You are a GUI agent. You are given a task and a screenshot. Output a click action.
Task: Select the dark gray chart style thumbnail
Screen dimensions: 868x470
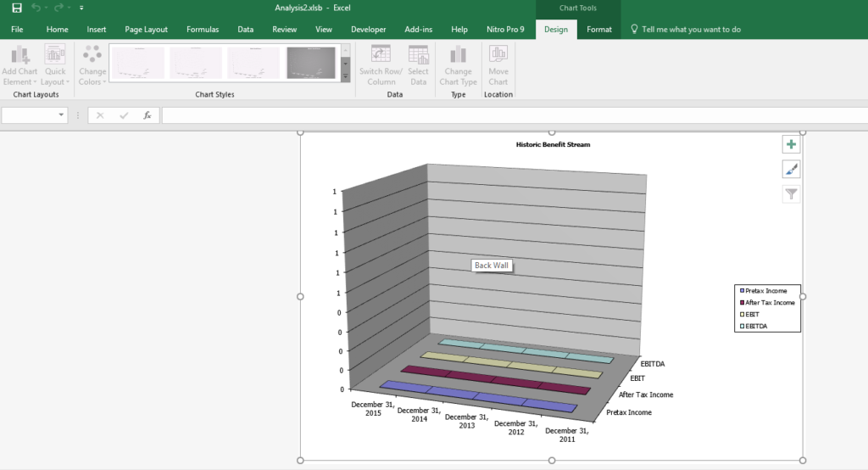click(x=311, y=64)
